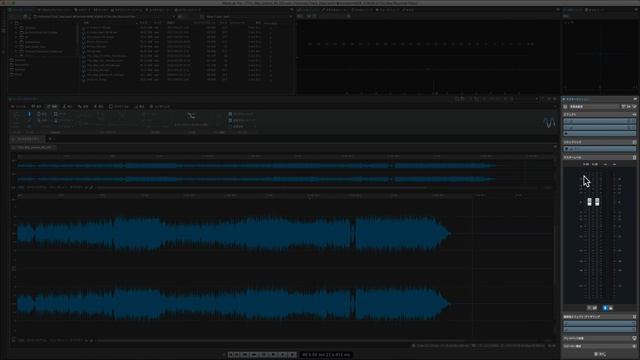Collapse the effects pane header in Master Section

click(599, 115)
